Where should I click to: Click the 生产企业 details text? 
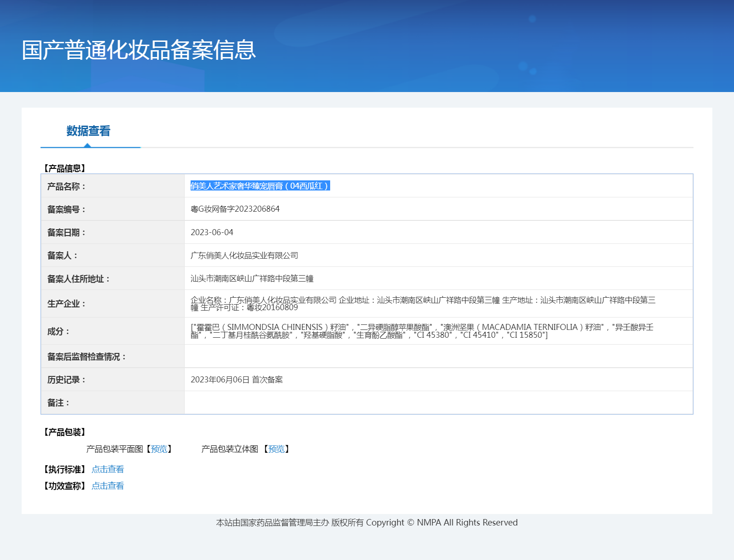tap(423, 303)
